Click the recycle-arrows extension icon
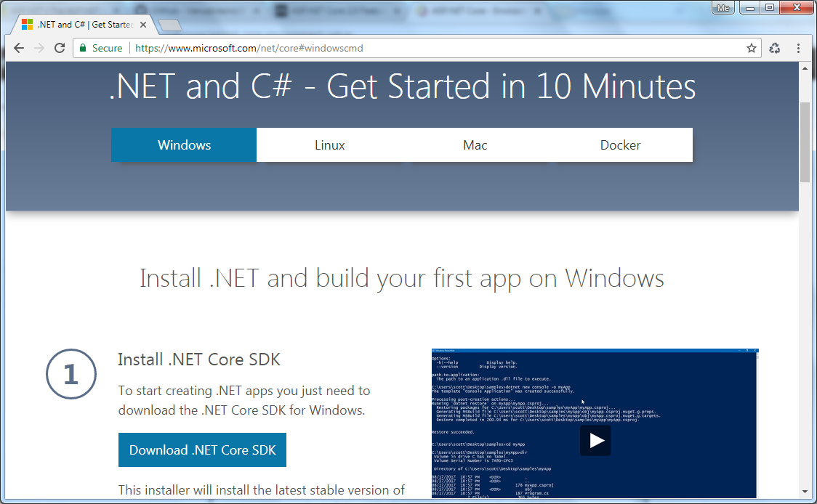Image resolution: width=817 pixels, height=504 pixels. 775,49
